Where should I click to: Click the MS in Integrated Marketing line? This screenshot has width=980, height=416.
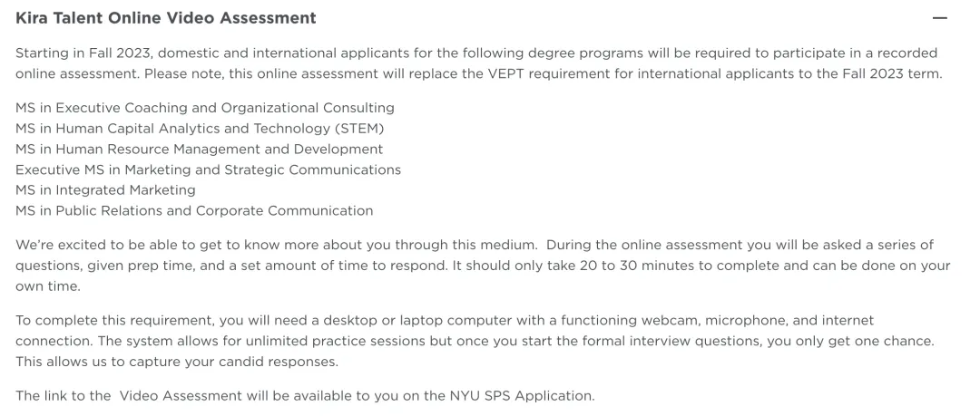click(105, 190)
